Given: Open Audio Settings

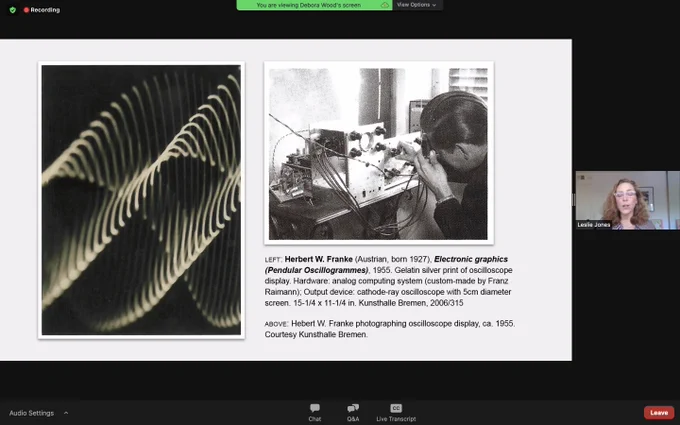Looking at the screenshot, I should 31,413.
